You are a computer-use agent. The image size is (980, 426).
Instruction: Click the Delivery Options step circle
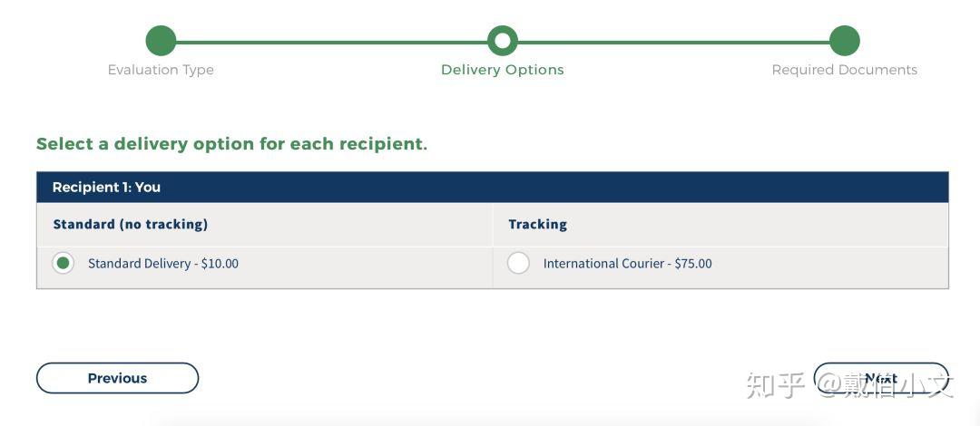(x=502, y=41)
